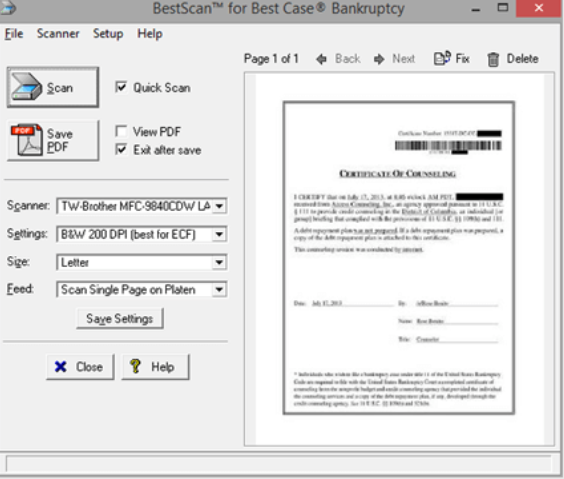This screenshot has width=564, height=479.
Task: Delete the page using the trash icon
Action: [513, 59]
